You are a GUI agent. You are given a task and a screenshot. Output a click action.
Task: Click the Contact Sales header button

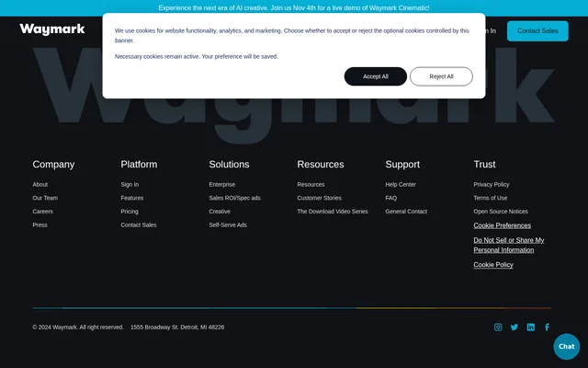pyautogui.click(x=537, y=31)
